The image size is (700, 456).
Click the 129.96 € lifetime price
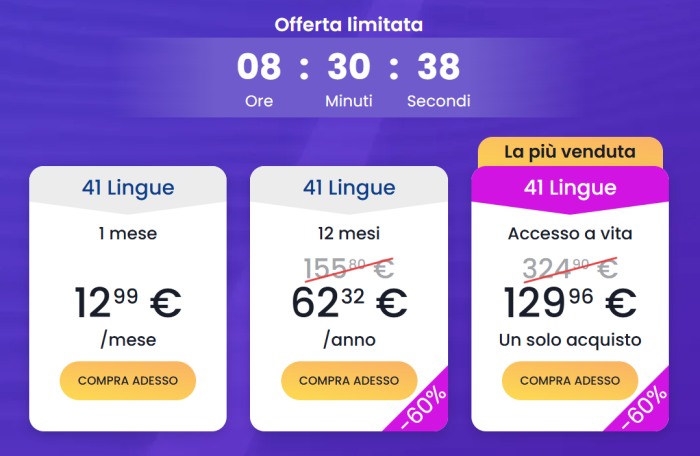coord(570,301)
